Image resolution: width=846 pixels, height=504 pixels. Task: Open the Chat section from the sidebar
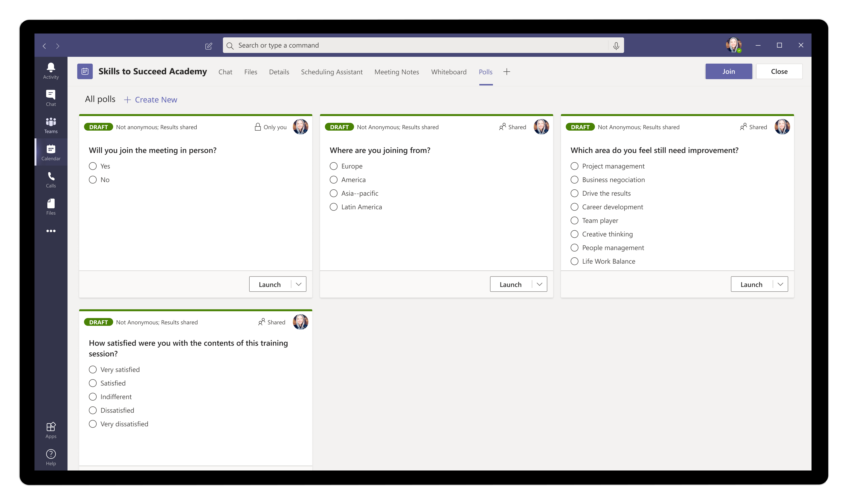point(51,97)
